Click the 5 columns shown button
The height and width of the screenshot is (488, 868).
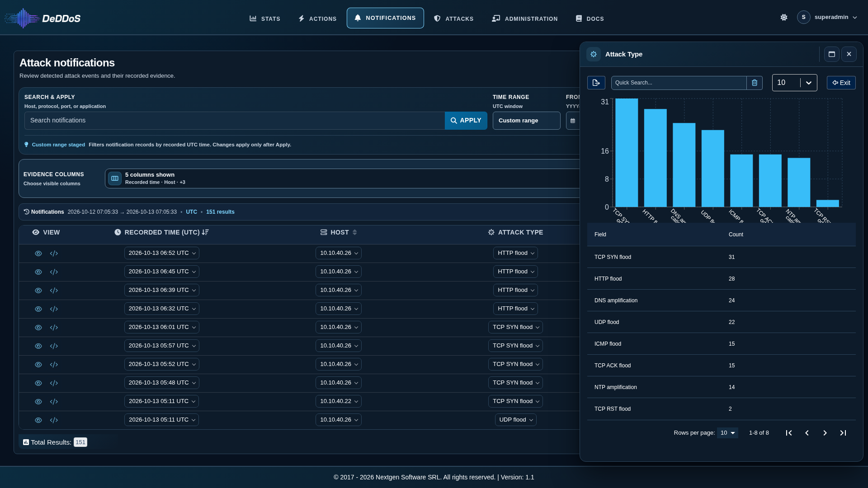342,178
